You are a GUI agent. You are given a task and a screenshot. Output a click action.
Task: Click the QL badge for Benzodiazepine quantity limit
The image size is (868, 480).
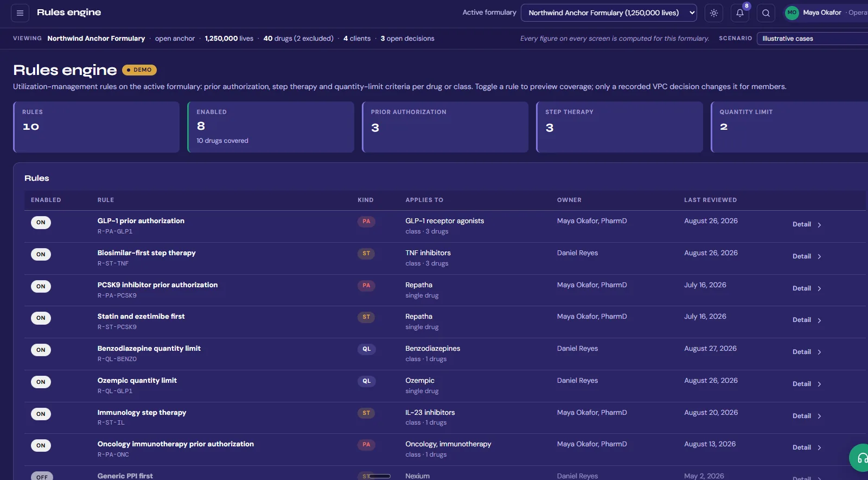(x=366, y=349)
